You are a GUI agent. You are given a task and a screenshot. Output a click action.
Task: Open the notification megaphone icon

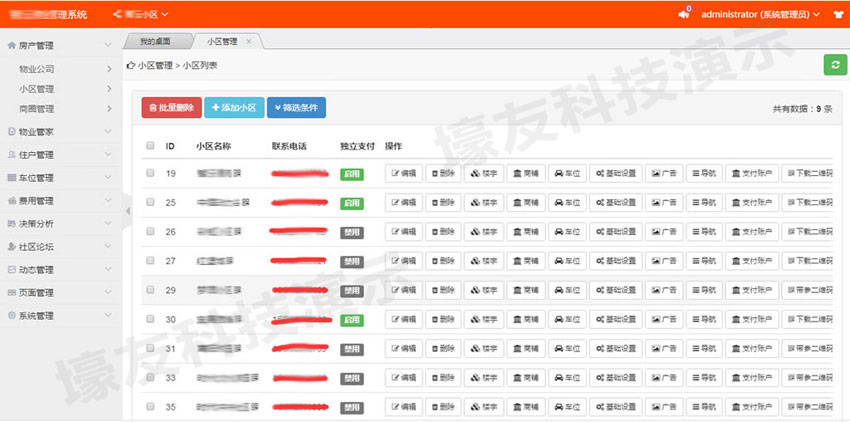pyautogui.click(x=684, y=15)
